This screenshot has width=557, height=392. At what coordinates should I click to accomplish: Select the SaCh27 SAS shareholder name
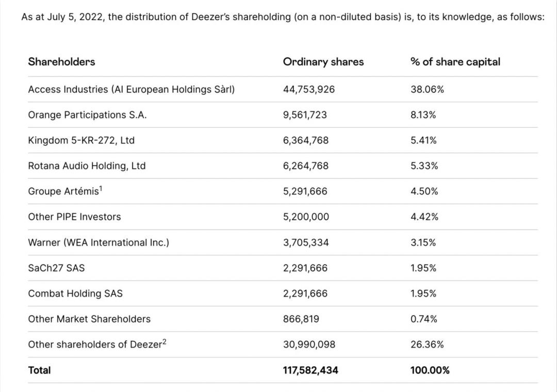56,268
